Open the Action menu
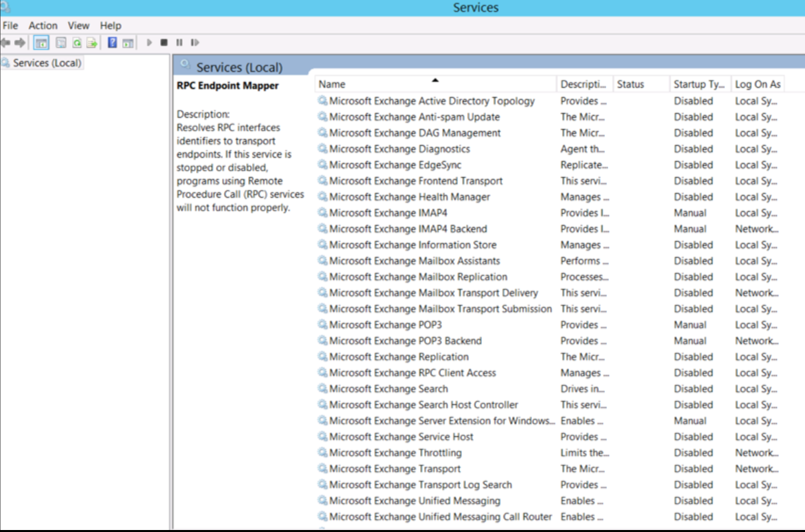 (x=43, y=25)
